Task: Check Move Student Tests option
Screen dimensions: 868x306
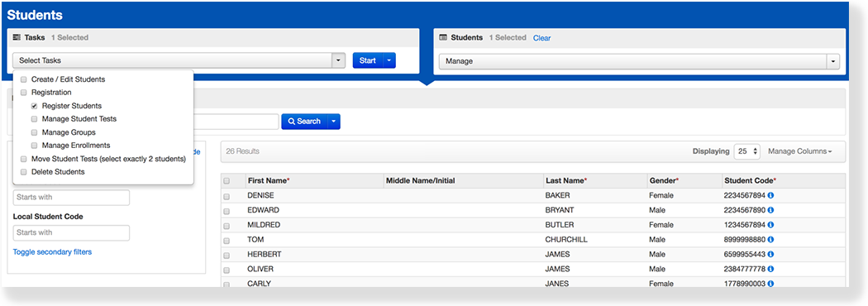Action: point(23,160)
